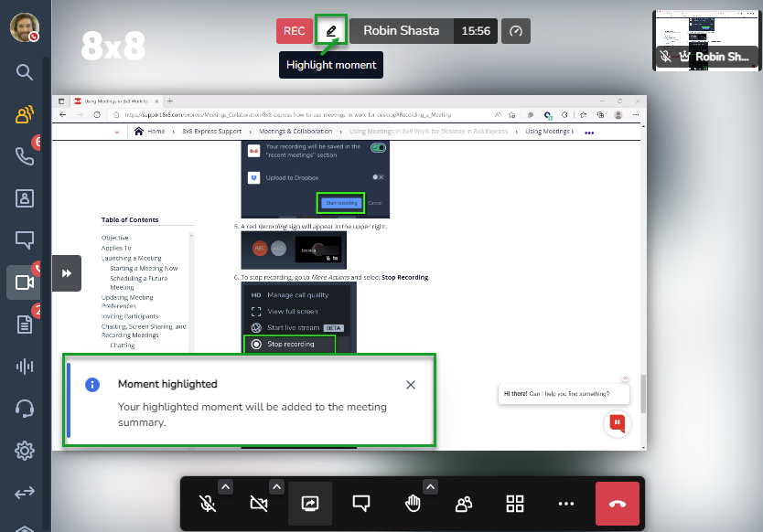Screen dimensions: 763x532
Task: Unmute the microphone in meeting toolbar
Action: click(208, 504)
